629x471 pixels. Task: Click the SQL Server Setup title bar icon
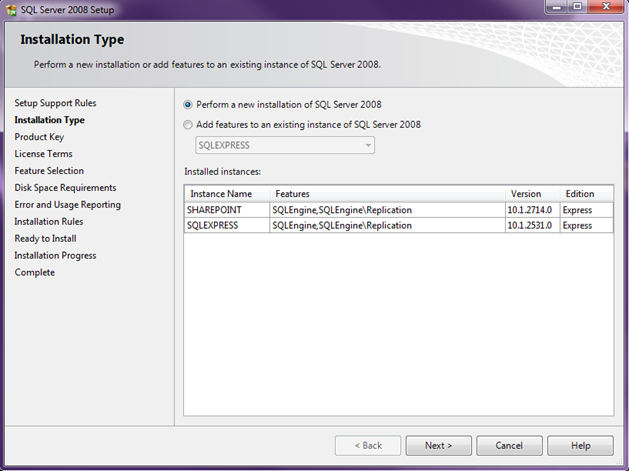(x=11, y=10)
